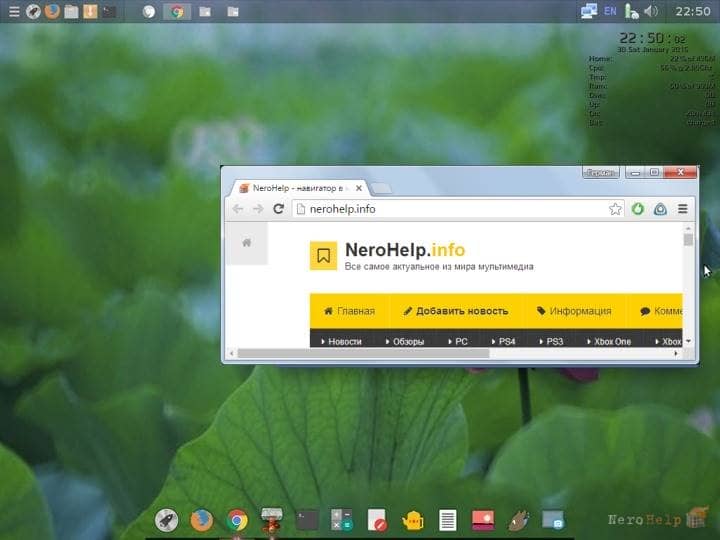Click the home icon in the page sidebar
The image size is (720, 540).
247,242
